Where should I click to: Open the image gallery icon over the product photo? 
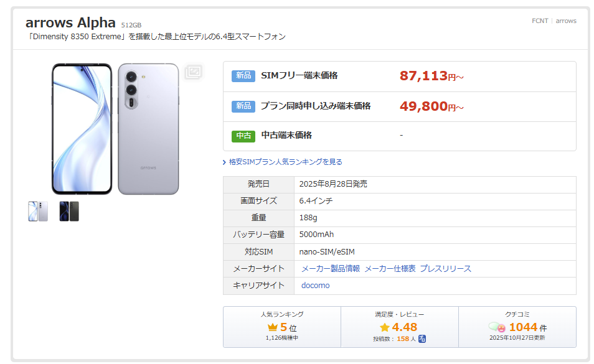click(193, 72)
